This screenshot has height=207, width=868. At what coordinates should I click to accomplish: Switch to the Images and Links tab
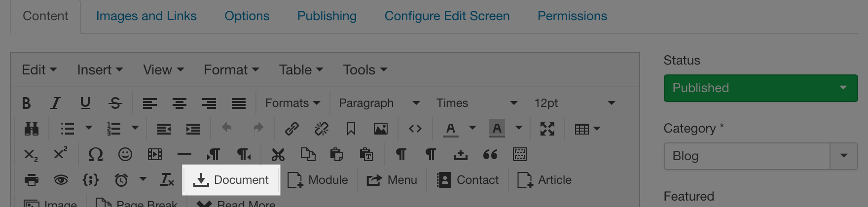pyautogui.click(x=146, y=16)
